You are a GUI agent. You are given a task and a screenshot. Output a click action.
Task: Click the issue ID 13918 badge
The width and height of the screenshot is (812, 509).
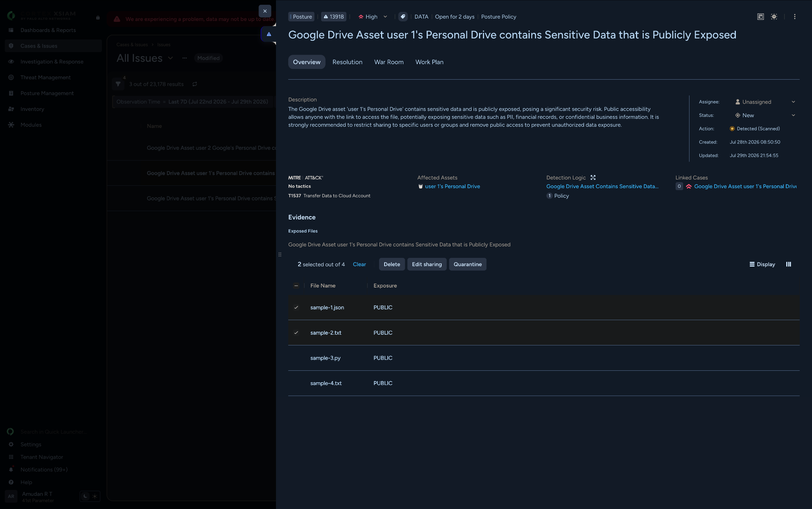tap(334, 17)
